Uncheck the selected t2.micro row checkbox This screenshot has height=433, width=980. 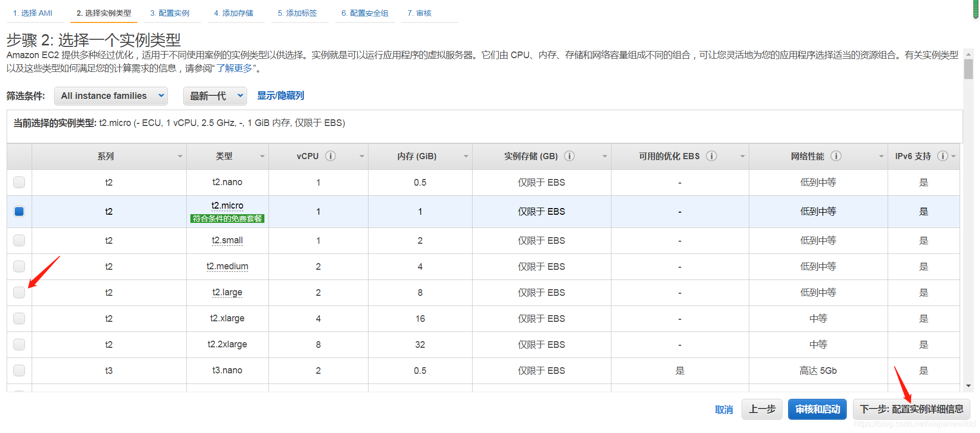[x=19, y=211]
